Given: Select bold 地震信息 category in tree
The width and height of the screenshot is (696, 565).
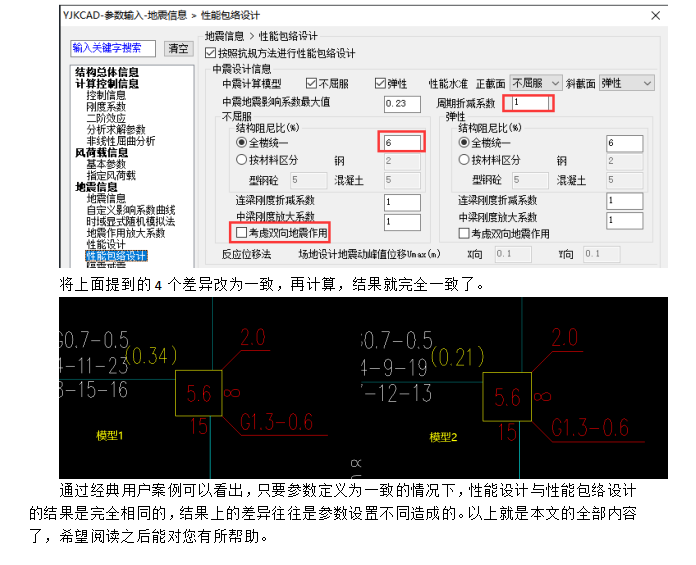Looking at the screenshot, I should [x=96, y=187].
